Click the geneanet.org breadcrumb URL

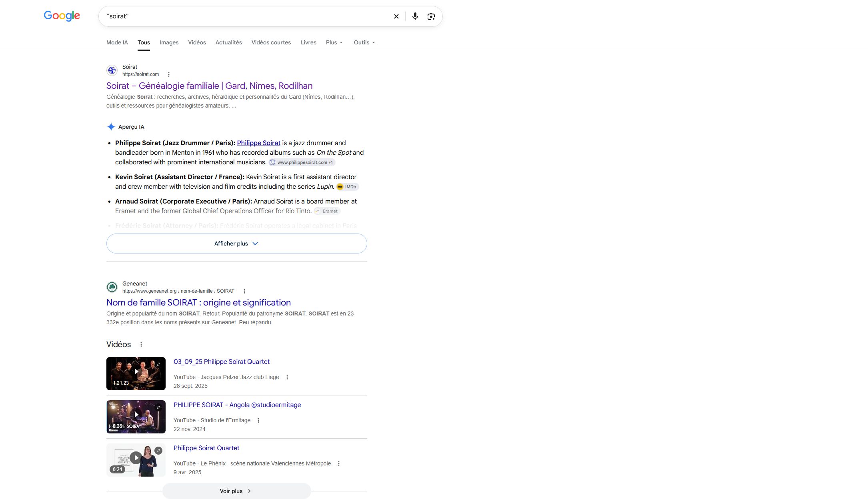click(178, 291)
